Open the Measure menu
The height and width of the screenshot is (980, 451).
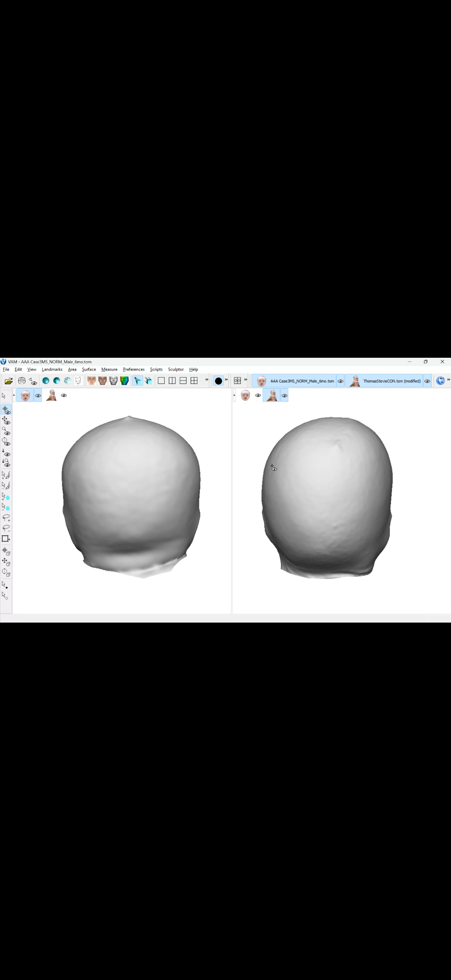point(110,369)
